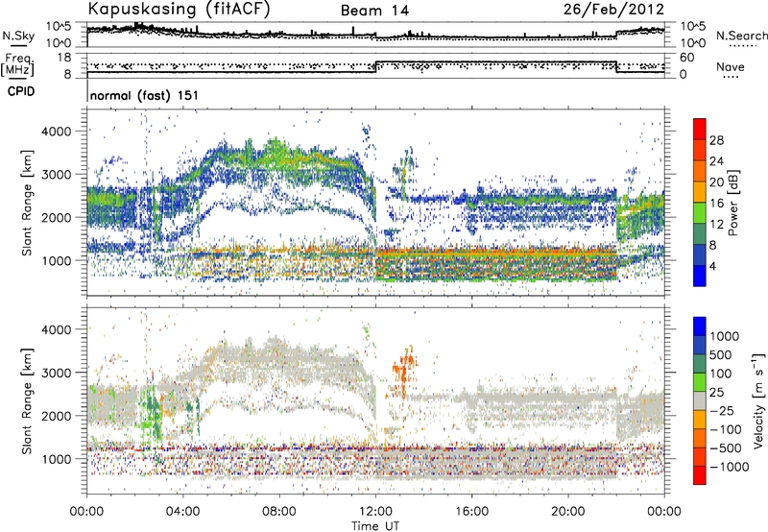The width and height of the screenshot is (768, 532).
Task: Click the 4 value on the power colorbar
Action: [712, 266]
